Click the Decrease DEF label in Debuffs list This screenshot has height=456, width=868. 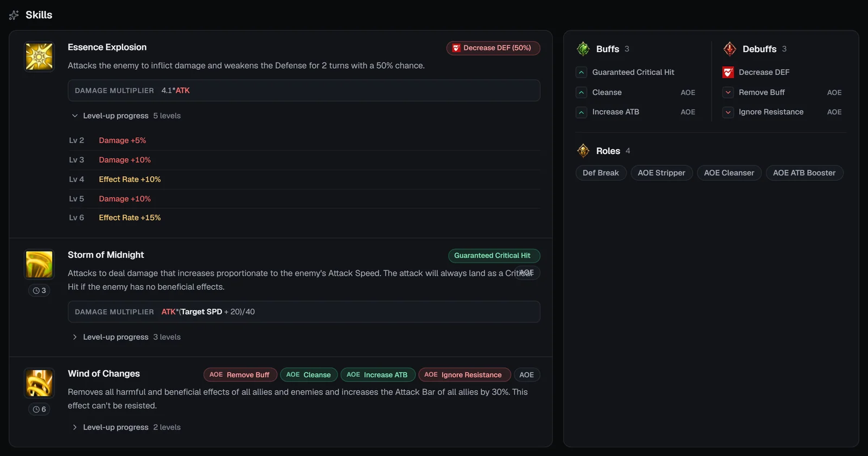pyautogui.click(x=764, y=72)
